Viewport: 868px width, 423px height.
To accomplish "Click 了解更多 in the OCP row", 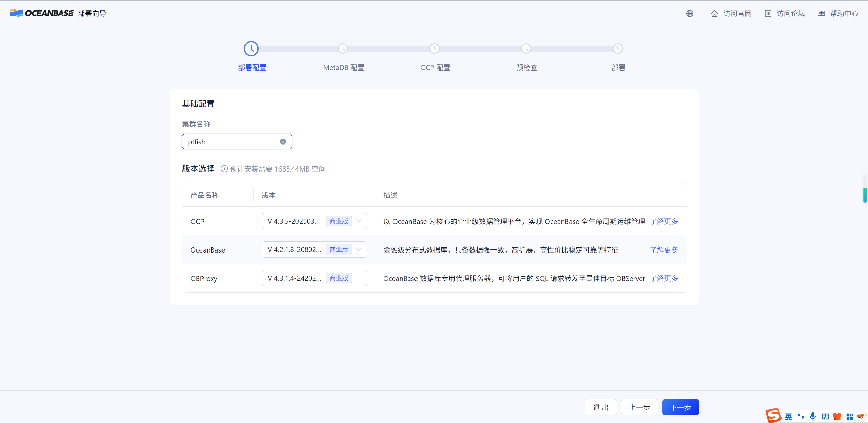I will tap(664, 221).
